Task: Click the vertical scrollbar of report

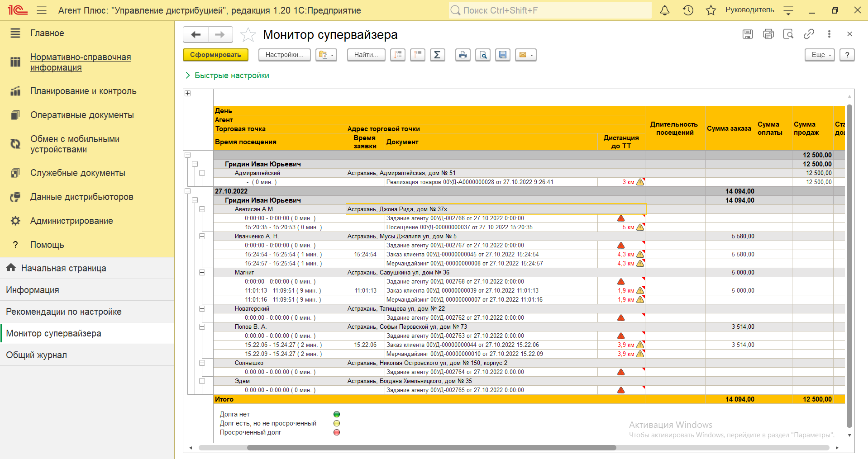Action: tap(849, 266)
